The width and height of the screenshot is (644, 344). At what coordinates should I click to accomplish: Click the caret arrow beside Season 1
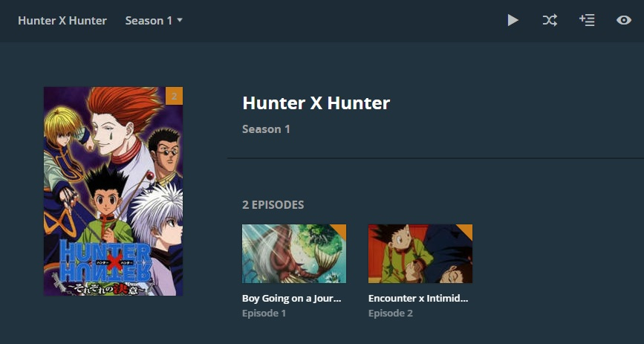180,20
